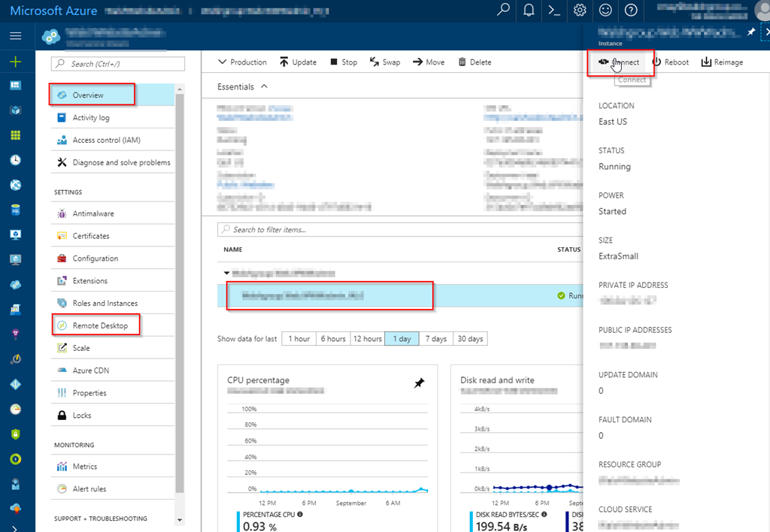Open the settings gear in header

pos(580,11)
